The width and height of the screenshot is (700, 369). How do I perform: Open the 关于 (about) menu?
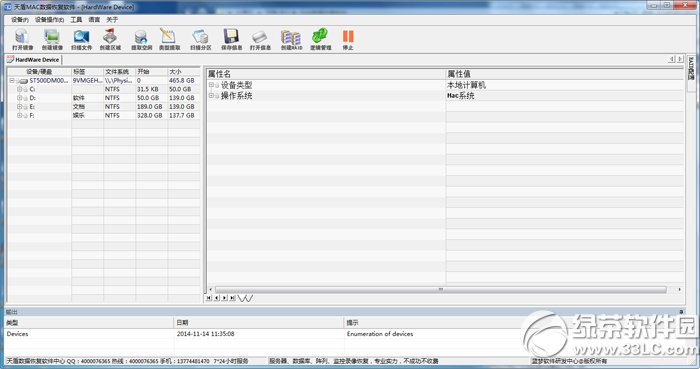(112, 20)
